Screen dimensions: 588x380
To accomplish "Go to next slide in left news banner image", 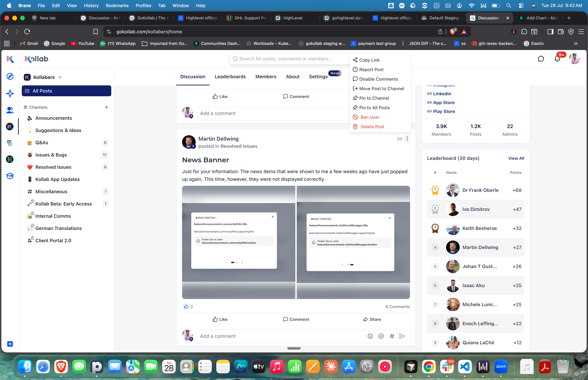I will pyautogui.click(x=242, y=262).
